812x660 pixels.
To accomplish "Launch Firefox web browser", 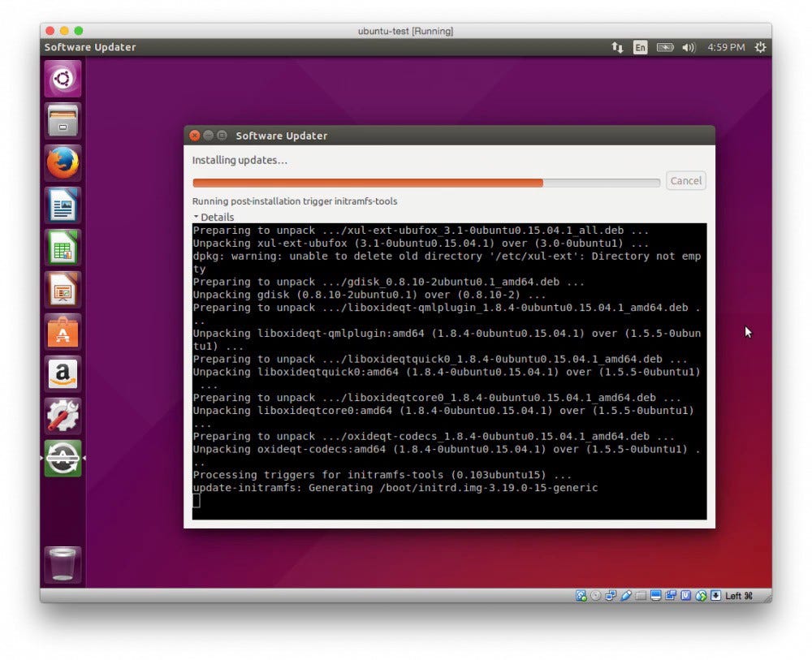I will coord(63,162).
